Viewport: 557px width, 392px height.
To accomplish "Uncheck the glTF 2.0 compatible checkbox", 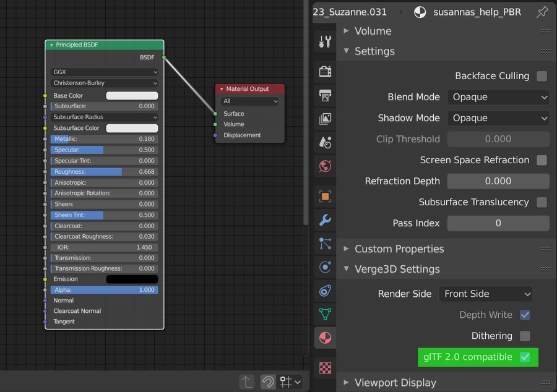I will 525,357.
